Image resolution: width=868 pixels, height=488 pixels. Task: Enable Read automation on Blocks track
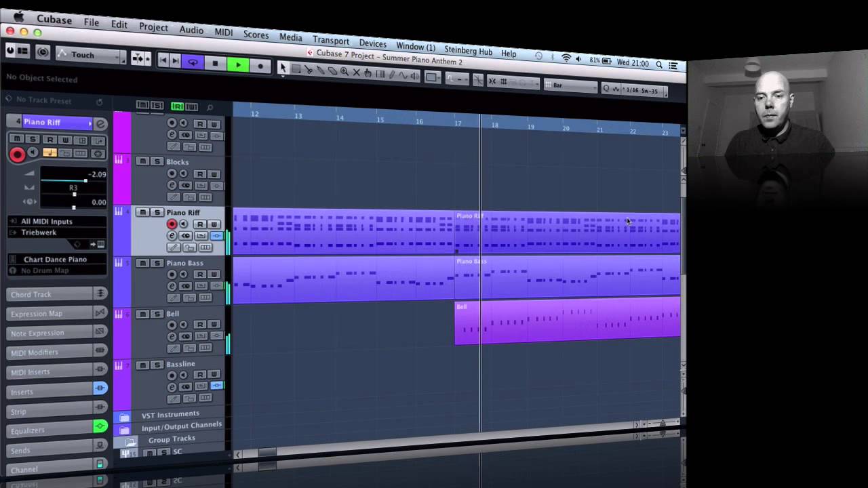click(200, 174)
